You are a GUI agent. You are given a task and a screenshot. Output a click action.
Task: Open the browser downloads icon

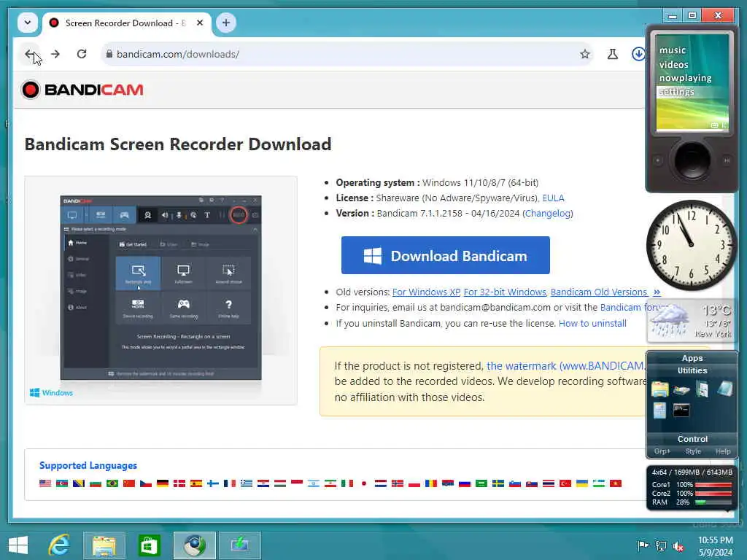point(638,54)
